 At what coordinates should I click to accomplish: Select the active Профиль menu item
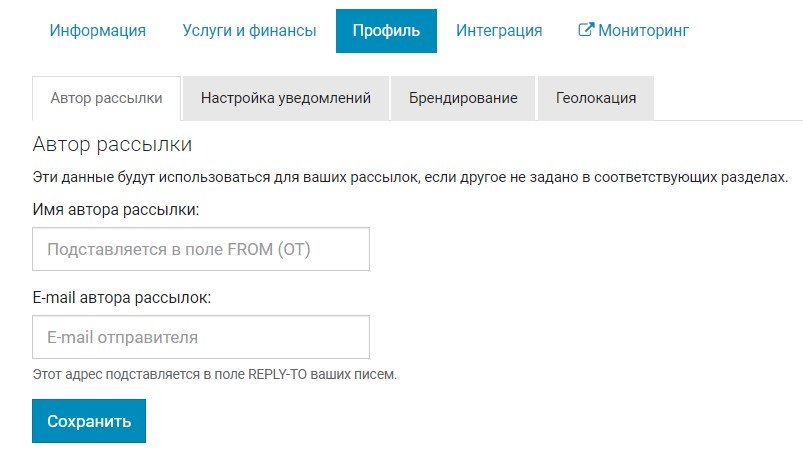pyautogui.click(x=386, y=31)
